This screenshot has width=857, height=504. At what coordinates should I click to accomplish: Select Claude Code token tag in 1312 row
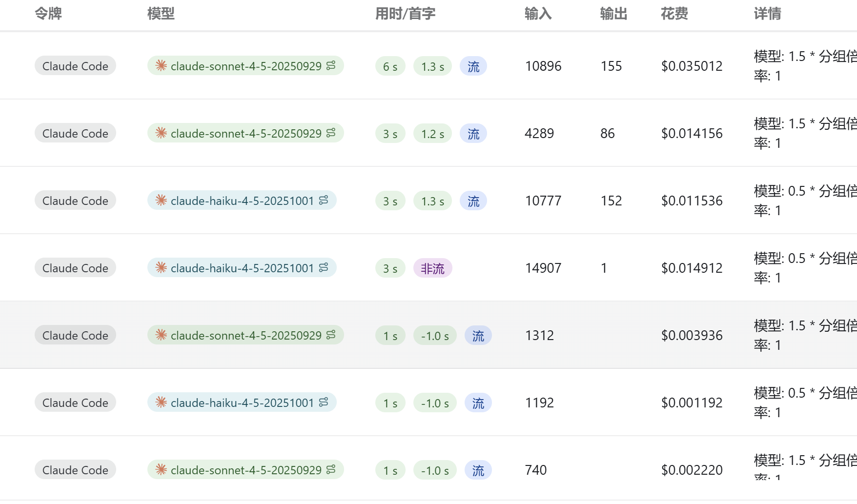pos(75,335)
